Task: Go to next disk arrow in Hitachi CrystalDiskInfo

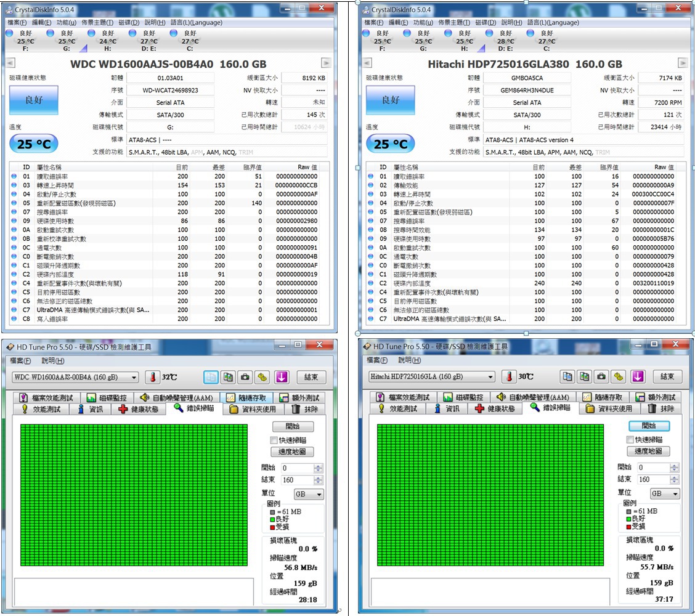Action: click(x=682, y=63)
